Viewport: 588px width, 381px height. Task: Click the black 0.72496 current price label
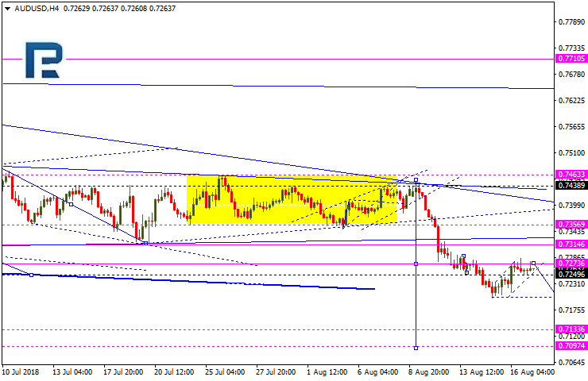(571, 274)
